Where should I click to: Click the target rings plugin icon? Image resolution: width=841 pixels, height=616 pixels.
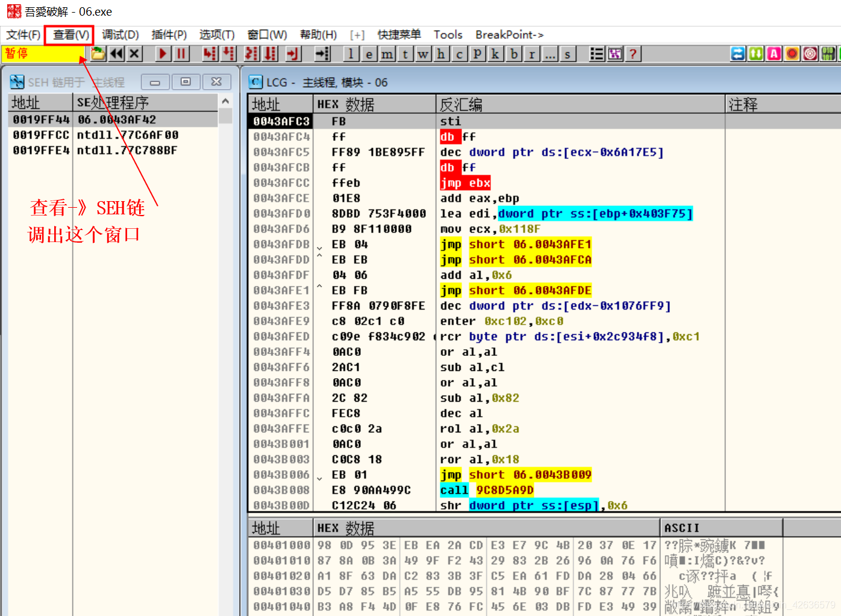click(x=810, y=54)
